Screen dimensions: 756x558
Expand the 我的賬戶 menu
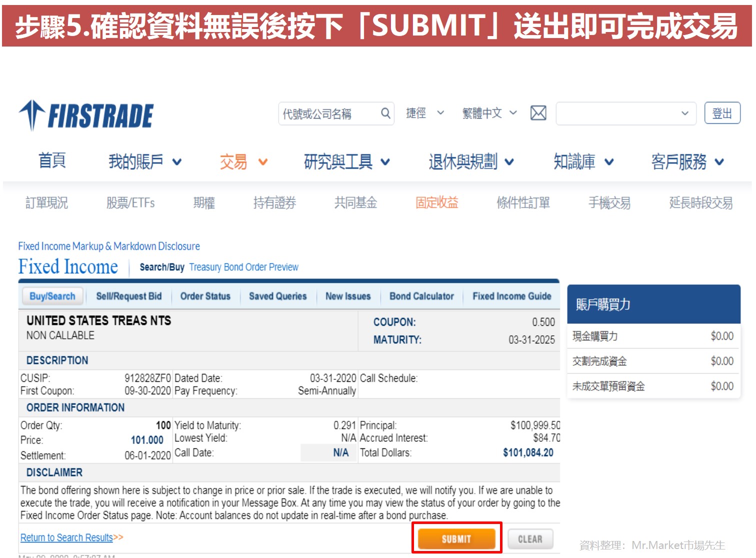point(145,161)
